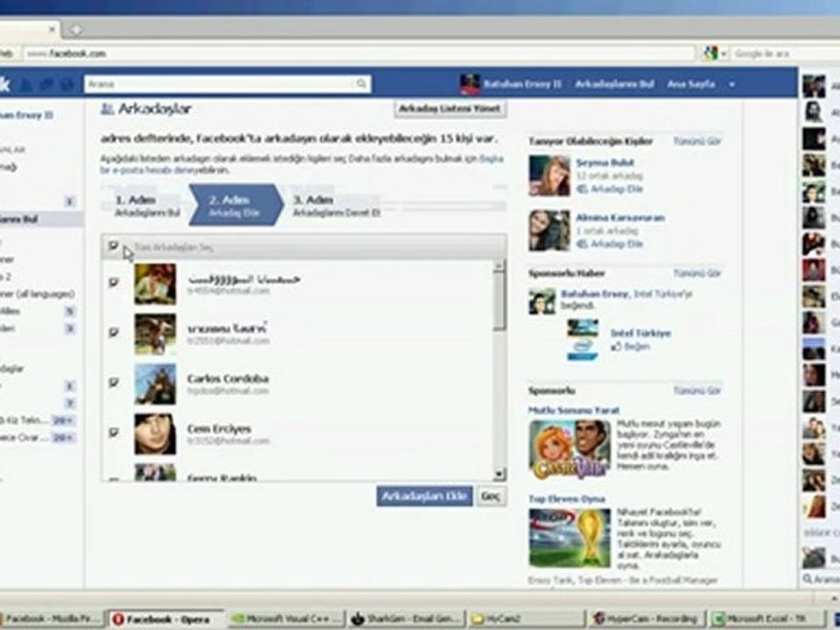Screen dimensions: 840x630
Task: Click the Top Eleven Oyna ad title
Action: point(566,499)
